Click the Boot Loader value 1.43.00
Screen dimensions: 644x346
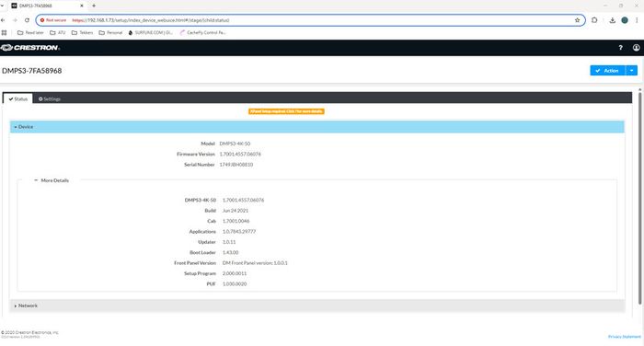(x=230, y=253)
